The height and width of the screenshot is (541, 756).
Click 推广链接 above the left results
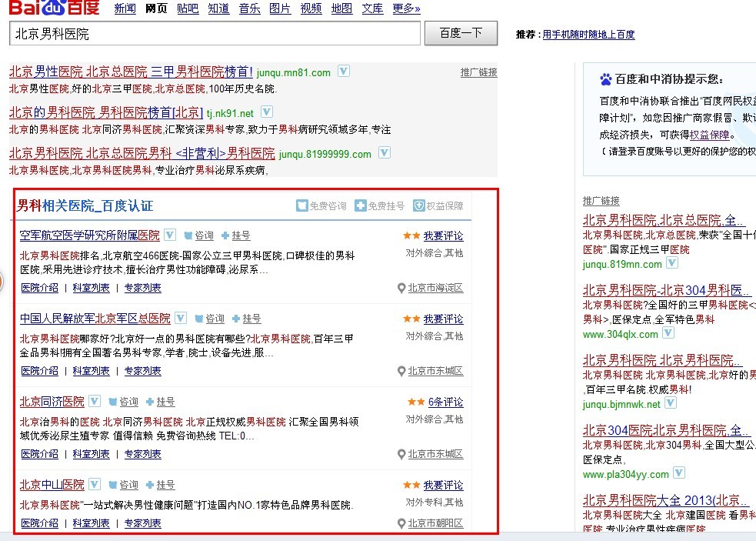[479, 72]
